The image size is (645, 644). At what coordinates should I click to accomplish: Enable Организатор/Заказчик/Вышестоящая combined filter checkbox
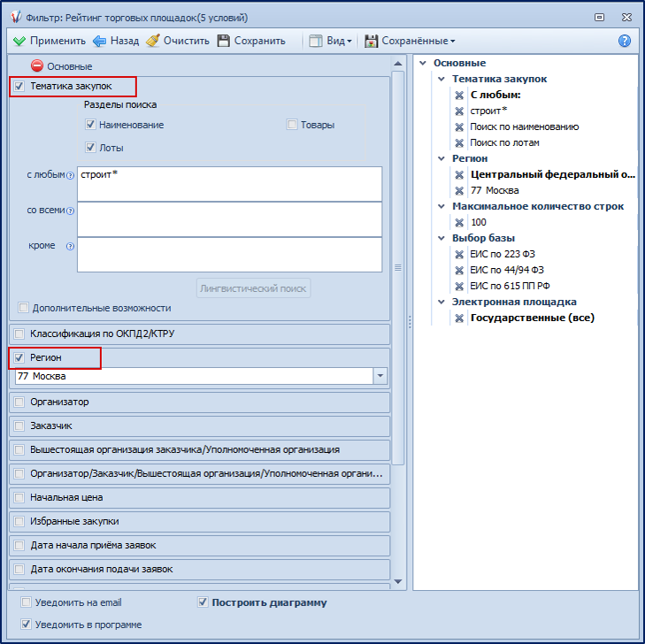click(x=19, y=474)
